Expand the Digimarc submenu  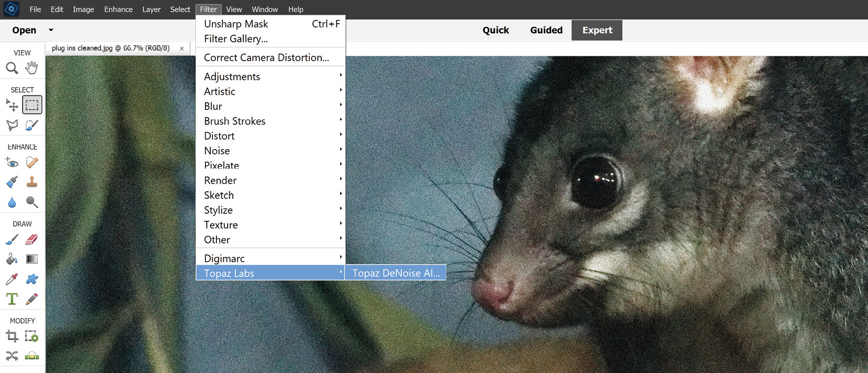click(x=271, y=259)
